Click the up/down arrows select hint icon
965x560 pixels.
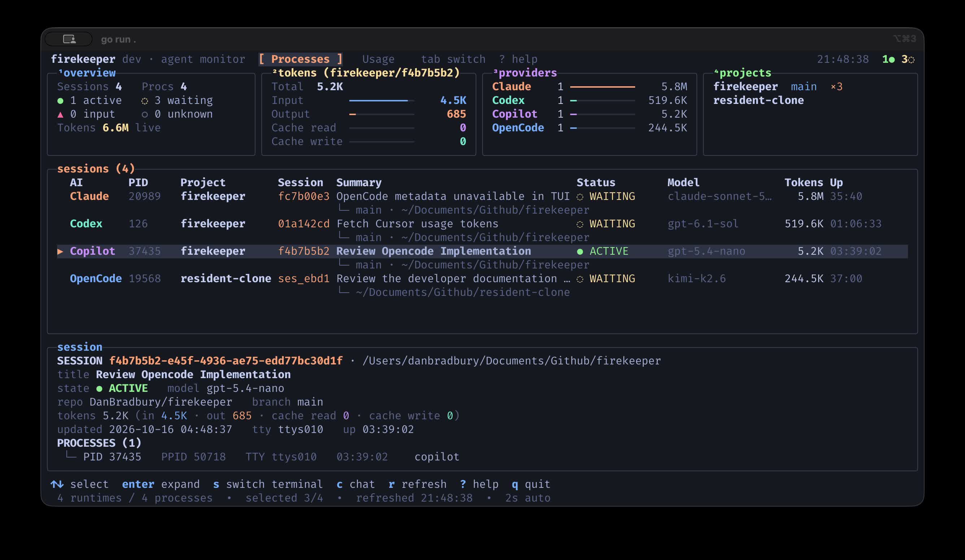(57, 484)
